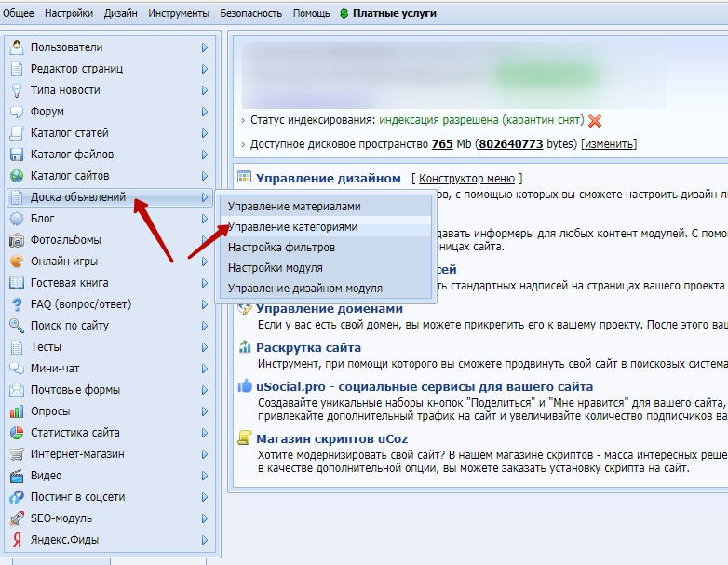
Task: Choose Настройки модуля in the flyout
Action: (x=276, y=268)
